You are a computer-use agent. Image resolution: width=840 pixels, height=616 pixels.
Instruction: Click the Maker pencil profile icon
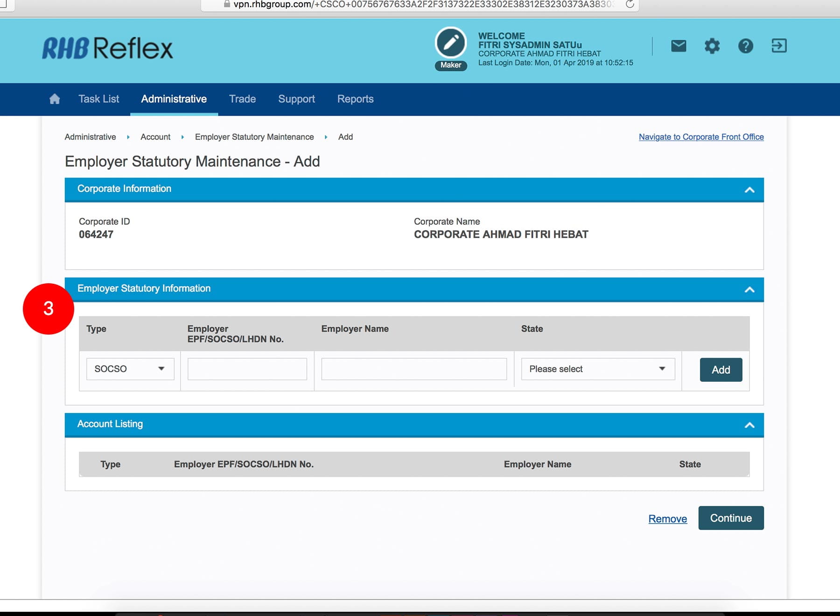[x=450, y=43]
